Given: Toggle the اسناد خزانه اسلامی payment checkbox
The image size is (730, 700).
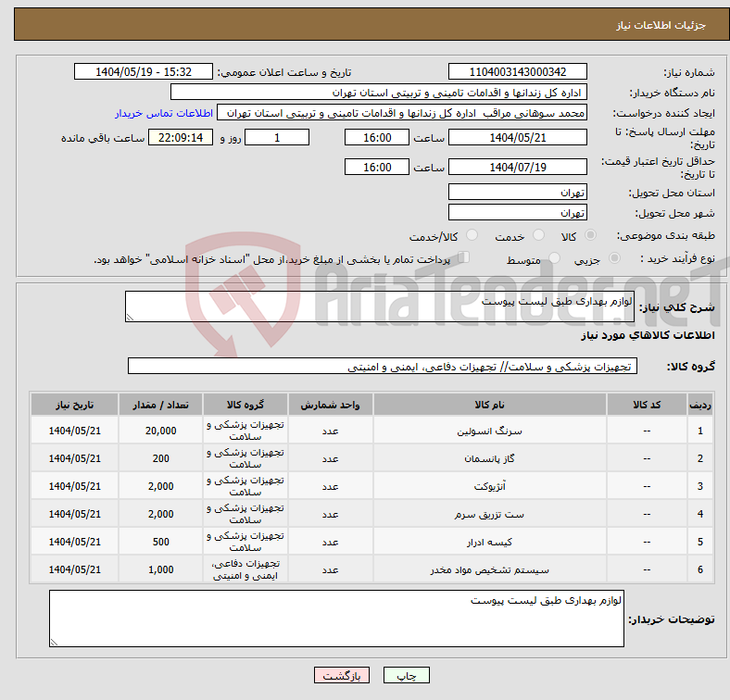Looking at the screenshot, I should [x=463, y=257].
